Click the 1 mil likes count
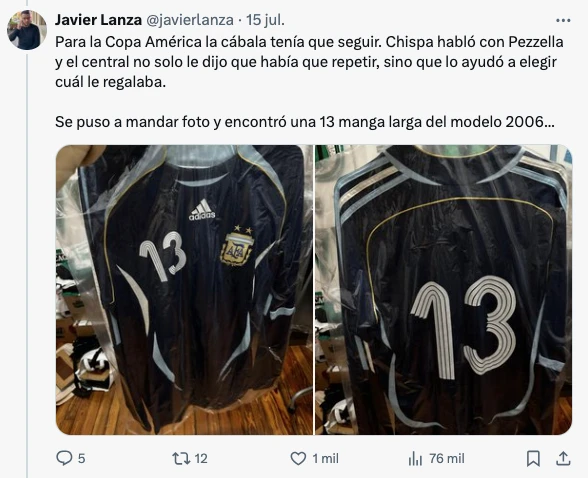This screenshot has height=478, width=588. 325,459
